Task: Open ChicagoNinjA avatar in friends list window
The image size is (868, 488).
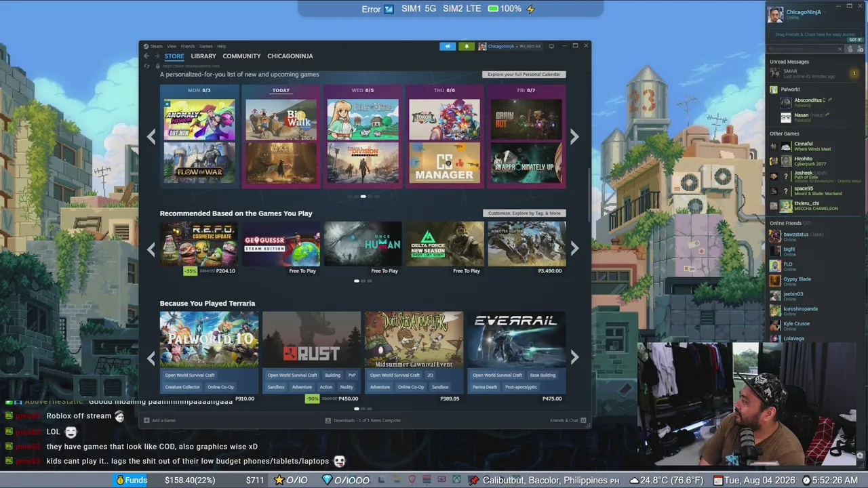Action: 775,14
